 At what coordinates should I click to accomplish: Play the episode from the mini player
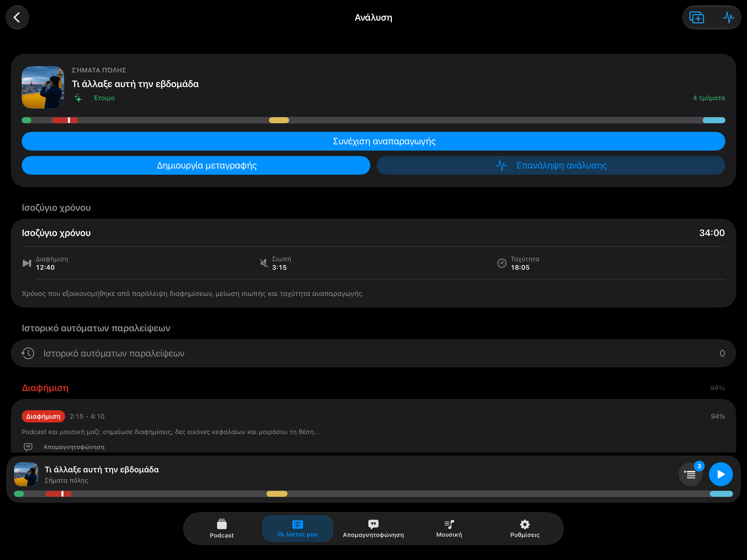(x=721, y=474)
